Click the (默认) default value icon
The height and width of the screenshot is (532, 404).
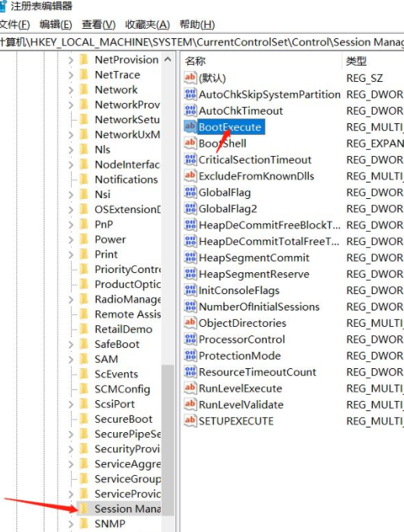190,78
